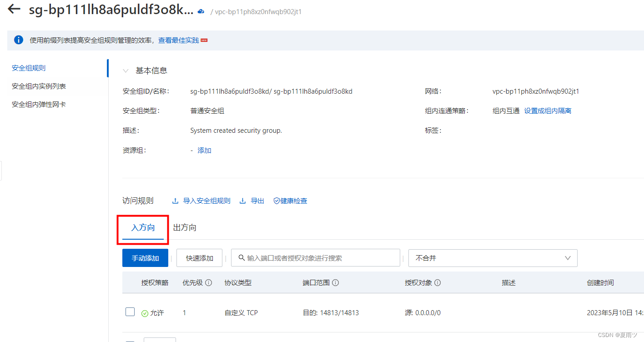Click info icon next to 优先级 header

point(209,282)
